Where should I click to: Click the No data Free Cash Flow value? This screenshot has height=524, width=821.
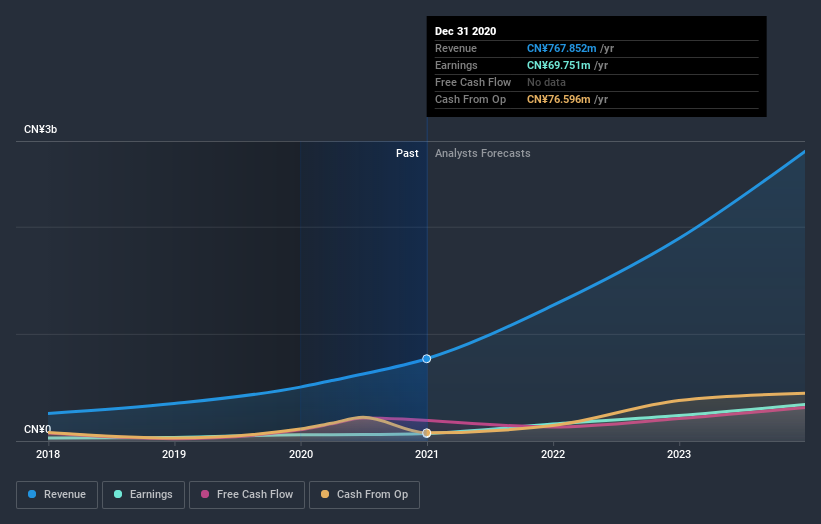[546, 82]
